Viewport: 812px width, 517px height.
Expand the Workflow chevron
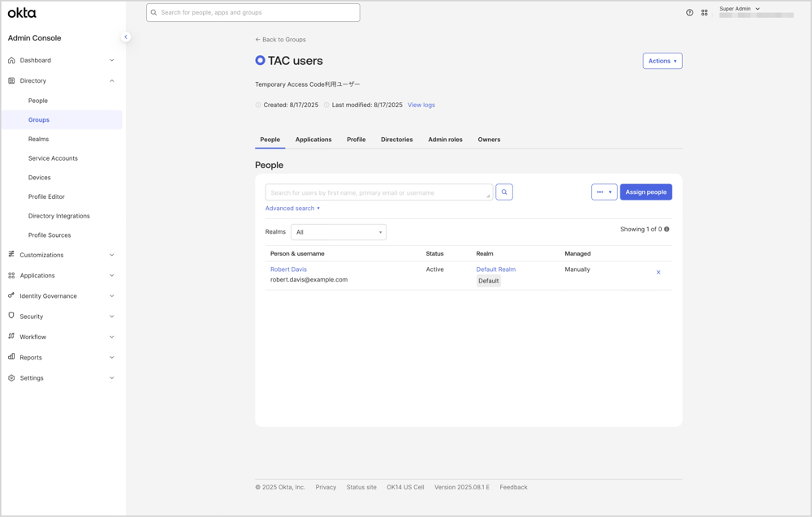click(112, 337)
